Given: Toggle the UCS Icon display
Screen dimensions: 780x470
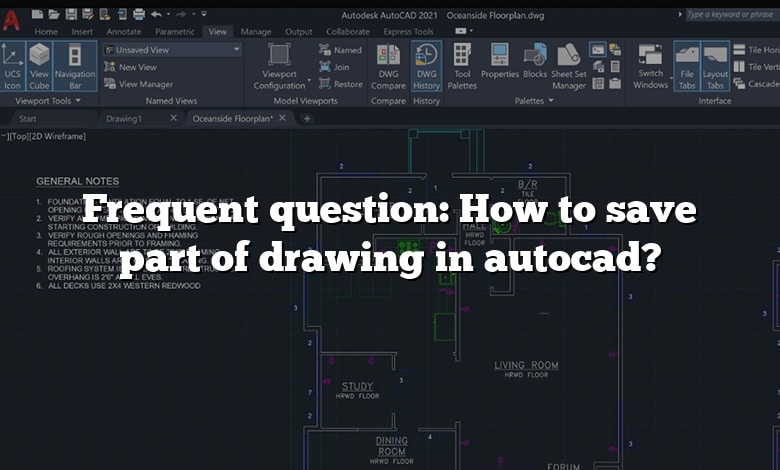Looking at the screenshot, I should pos(12,66).
